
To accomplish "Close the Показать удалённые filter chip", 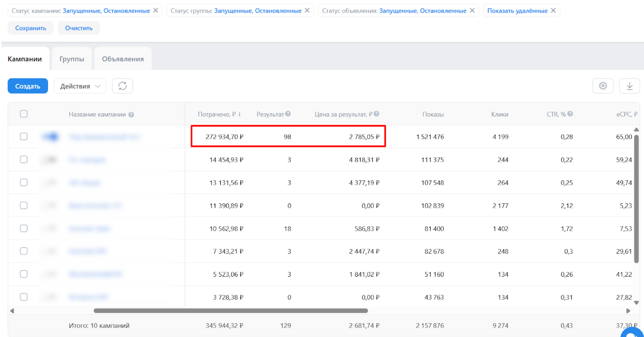I will pyautogui.click(x=553, y=10).
